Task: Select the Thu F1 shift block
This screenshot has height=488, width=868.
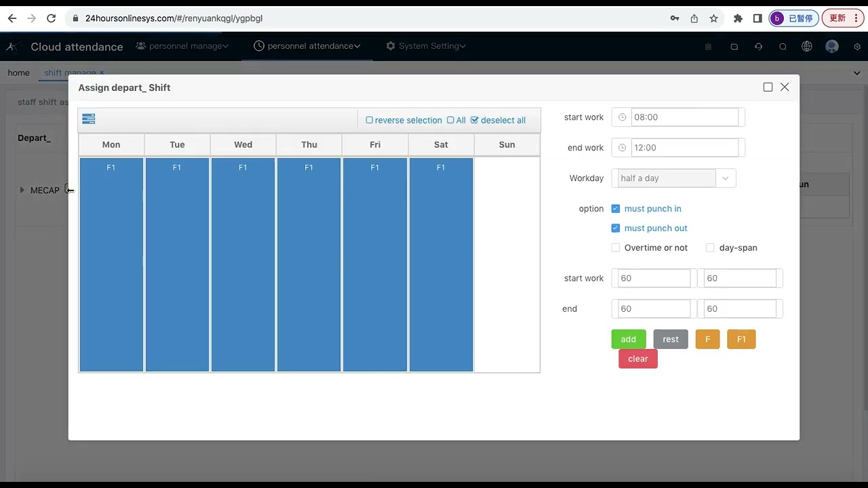Action: [x=309, y=265]
